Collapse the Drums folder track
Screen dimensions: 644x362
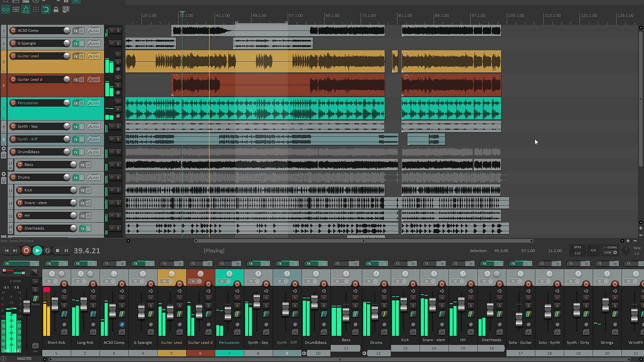tap(4, 174)
